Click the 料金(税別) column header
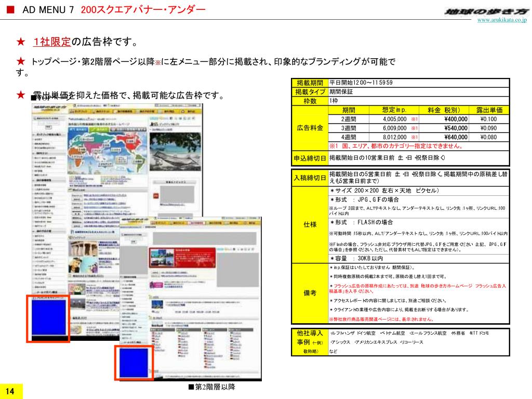This screenshot has height=399, width=532. coord(444,110)
